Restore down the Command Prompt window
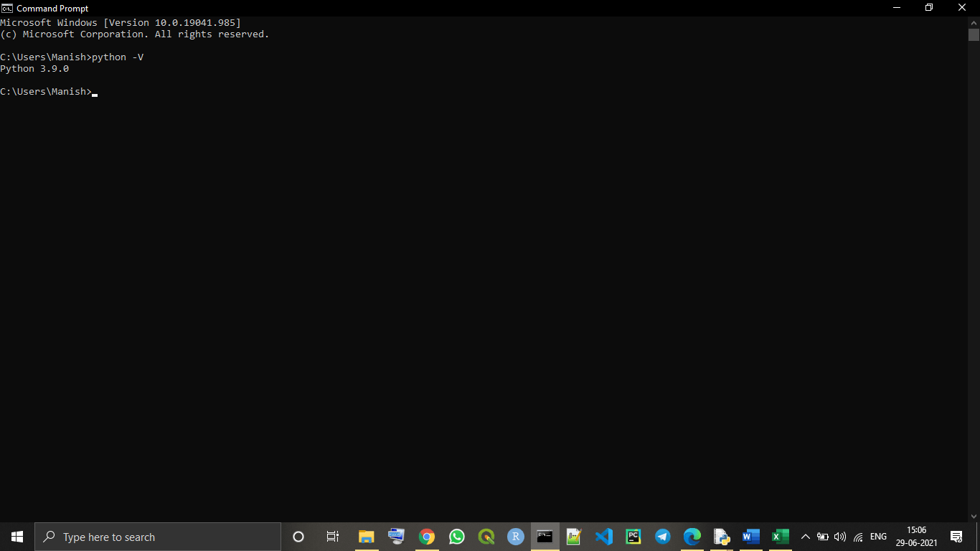 point(929,8)
